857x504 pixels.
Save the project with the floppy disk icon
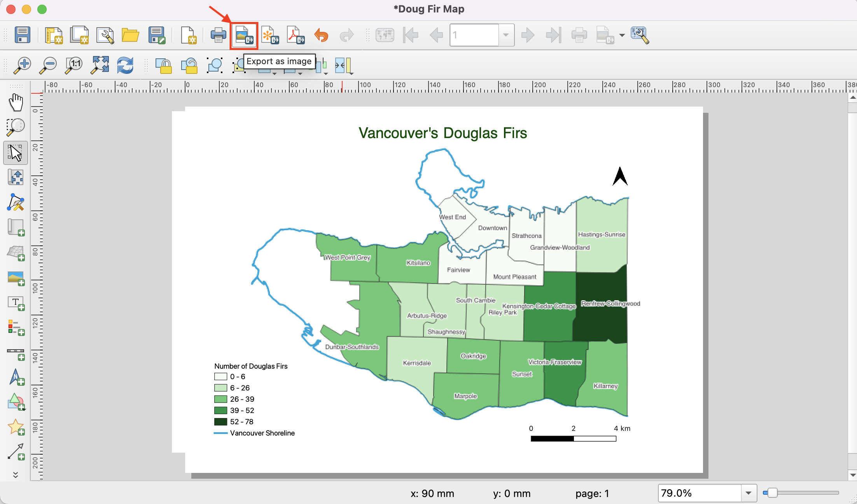tap(23, 35)
